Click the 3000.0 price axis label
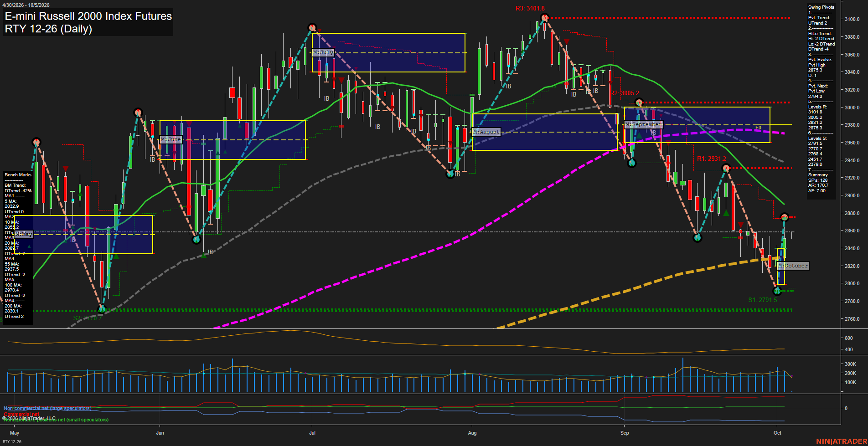 point(852,108)
